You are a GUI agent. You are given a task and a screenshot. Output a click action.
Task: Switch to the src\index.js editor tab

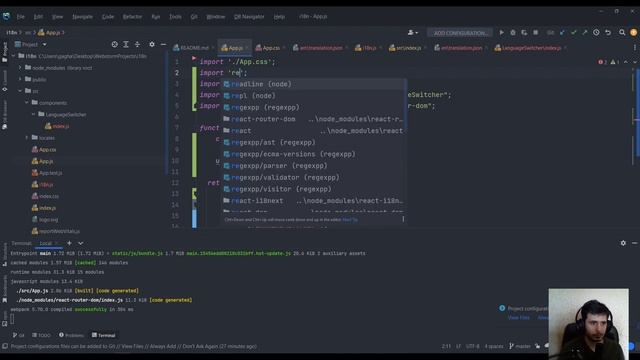click(x=407, y=48)
